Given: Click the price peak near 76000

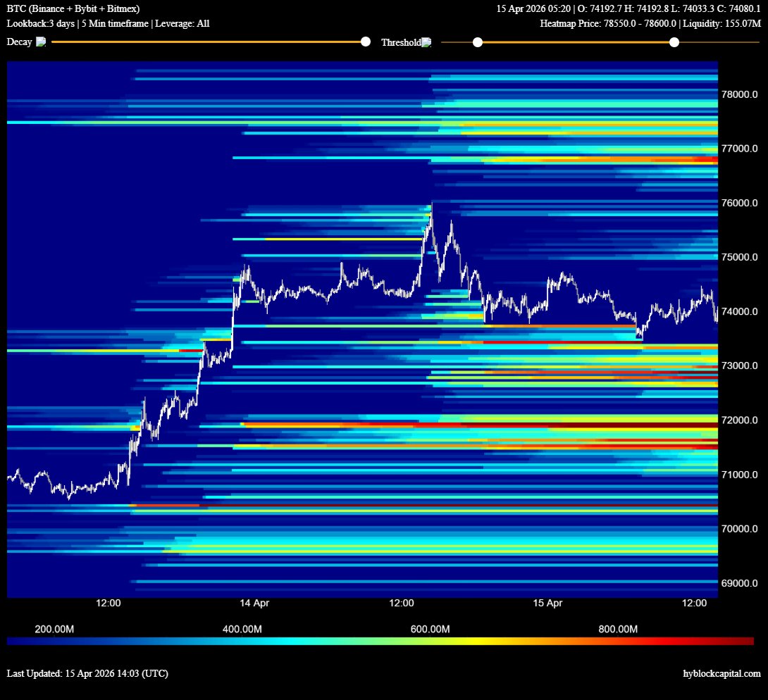Looking at the screenshot, I should point(431,204).
